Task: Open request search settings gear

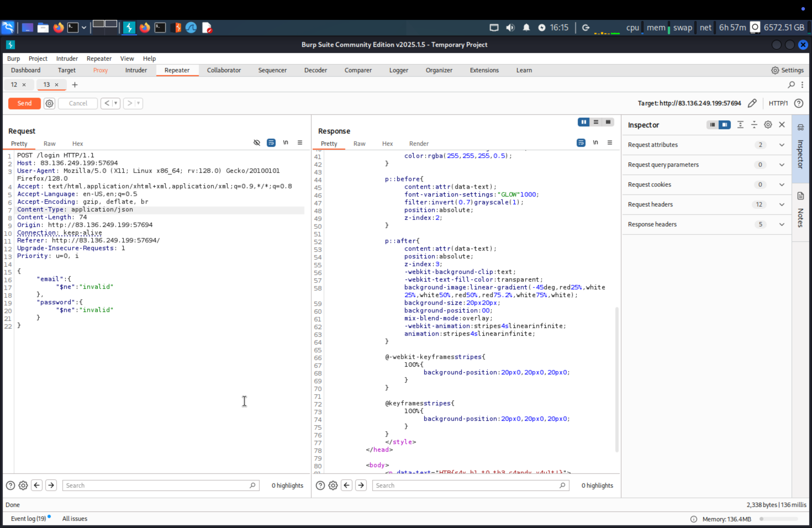Action: coord(23,485)
